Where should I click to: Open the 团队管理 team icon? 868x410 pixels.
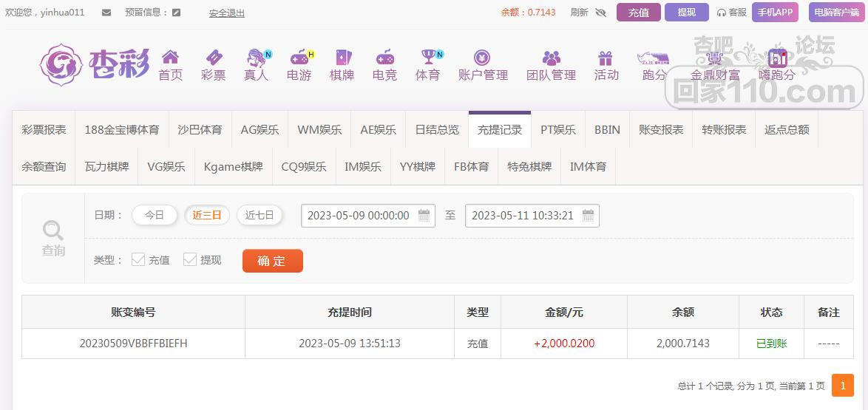coord(551,58)
